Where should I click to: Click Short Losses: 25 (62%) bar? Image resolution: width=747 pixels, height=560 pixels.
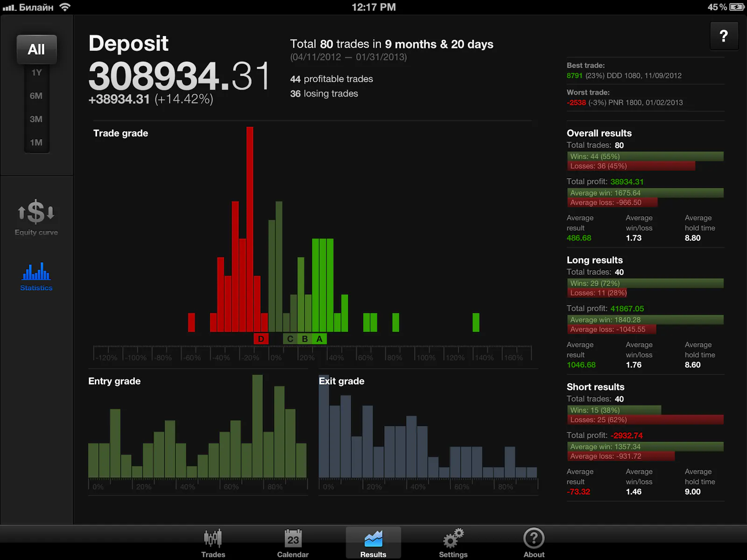(x=645, y=420)
